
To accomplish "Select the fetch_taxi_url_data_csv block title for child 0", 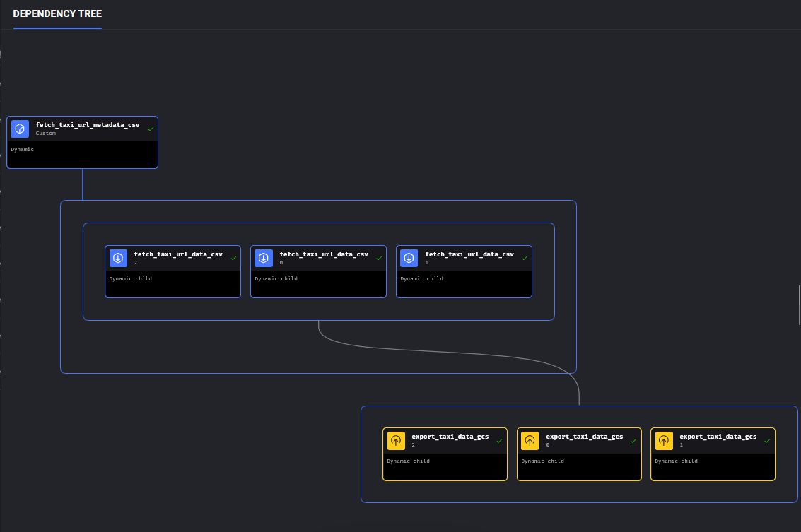I will [324, 254].
